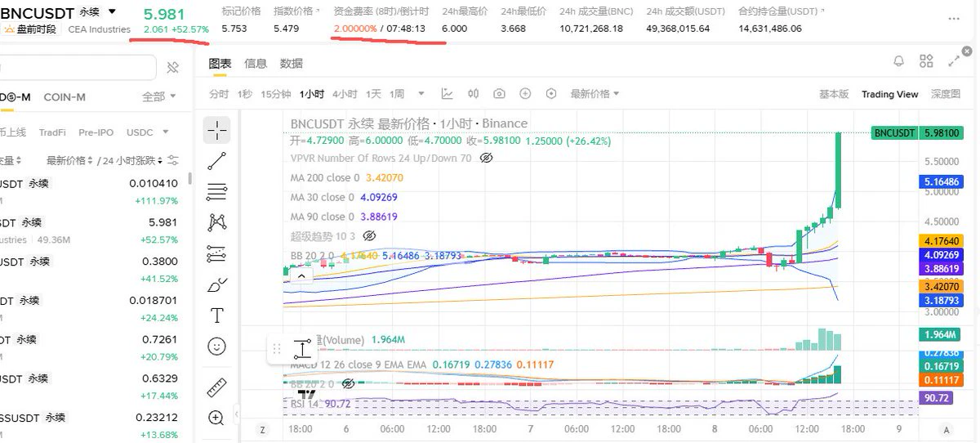This screenshot has height=443, width=980.
Task: Open the horizontal lines and Fibonacci tool
Action: tap(216, 192)
